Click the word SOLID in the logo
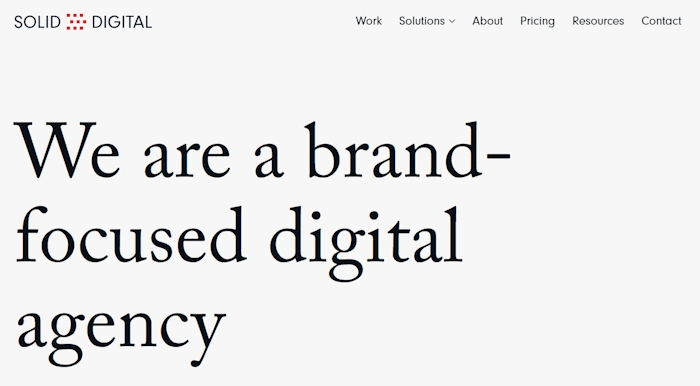 (37, 22)
